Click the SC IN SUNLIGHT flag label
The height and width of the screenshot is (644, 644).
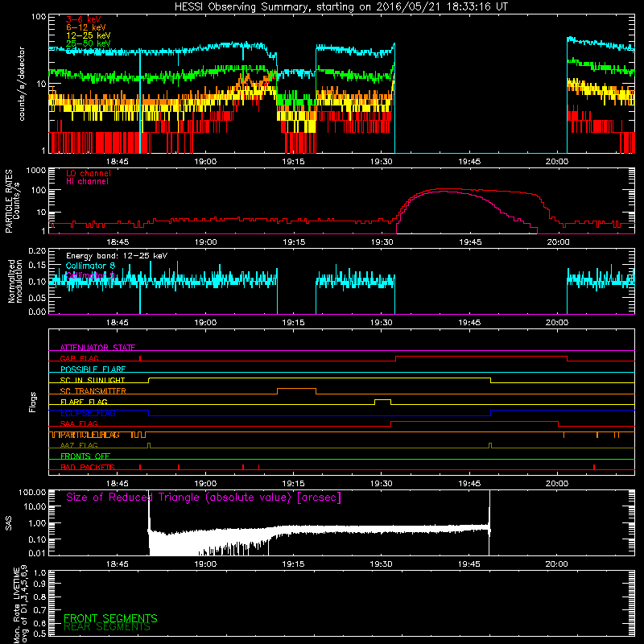[x=93, y=380]
